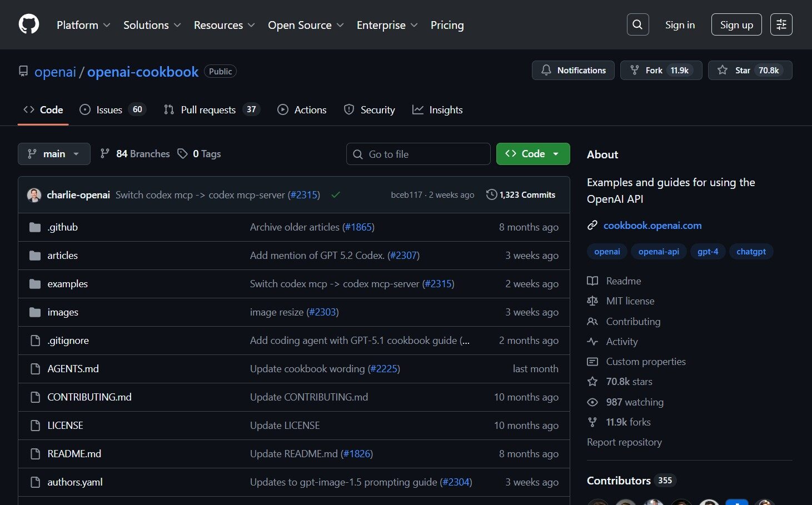Open the appearance settings sliders icon

pos(781,24)
